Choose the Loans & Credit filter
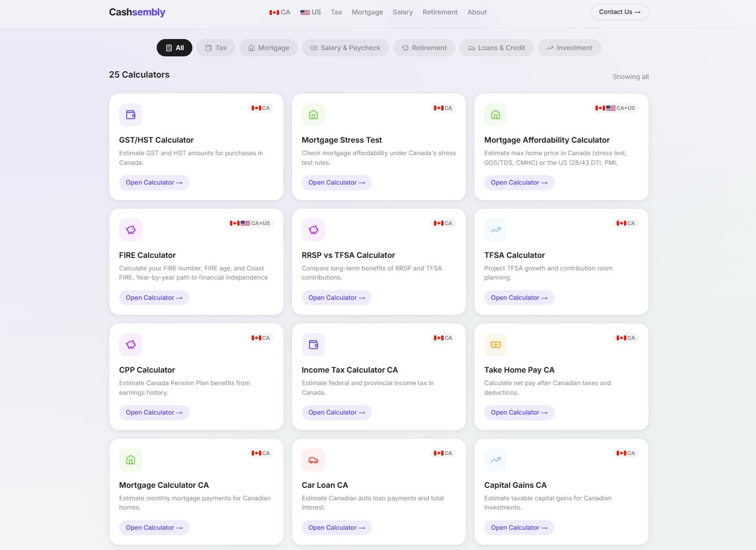Viewport: 756px width, 550px height. [497, 48]
